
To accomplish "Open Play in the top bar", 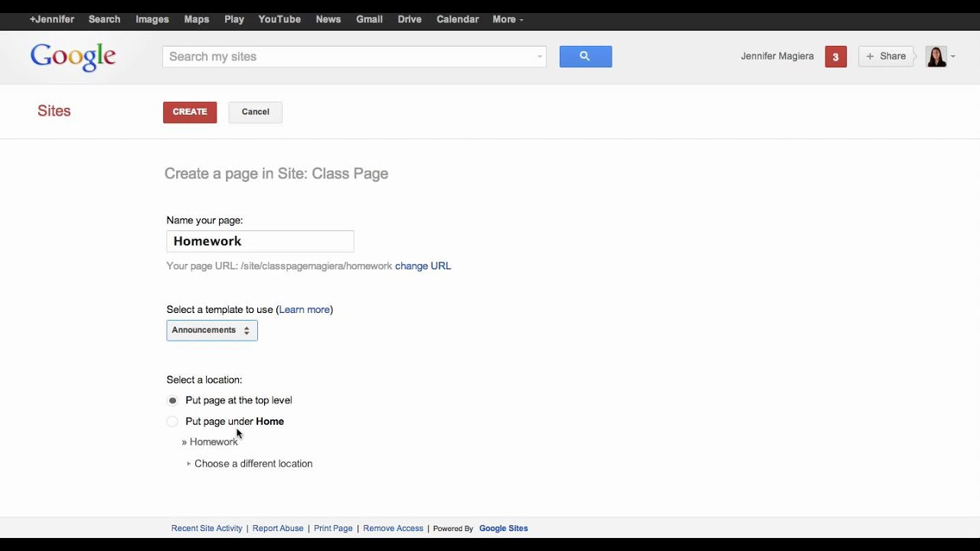I will pos(234,19).
